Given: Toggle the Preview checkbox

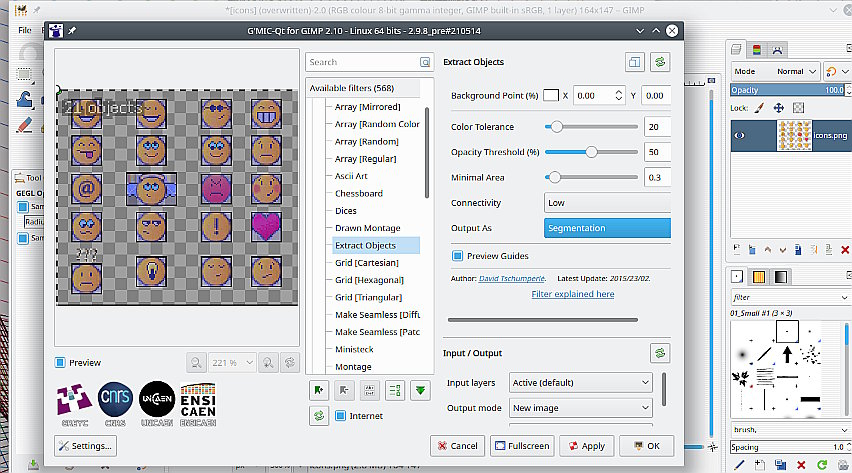Looking at the screenshot, I should point(61,363).
